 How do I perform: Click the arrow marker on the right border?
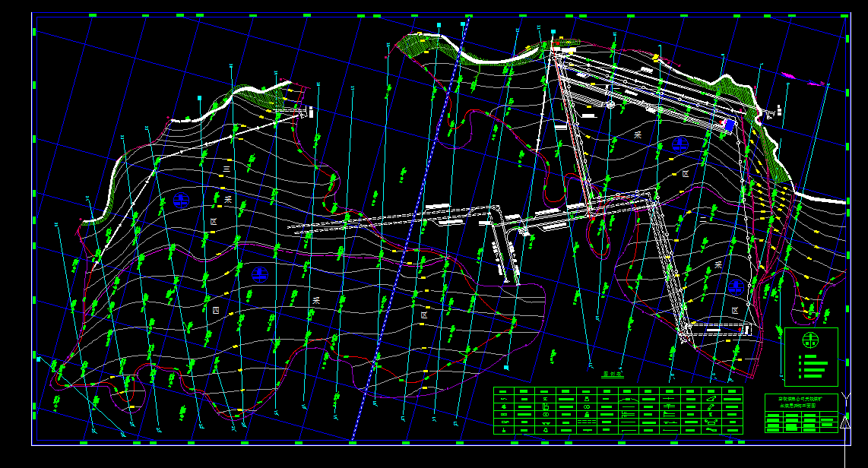[845, 423]
